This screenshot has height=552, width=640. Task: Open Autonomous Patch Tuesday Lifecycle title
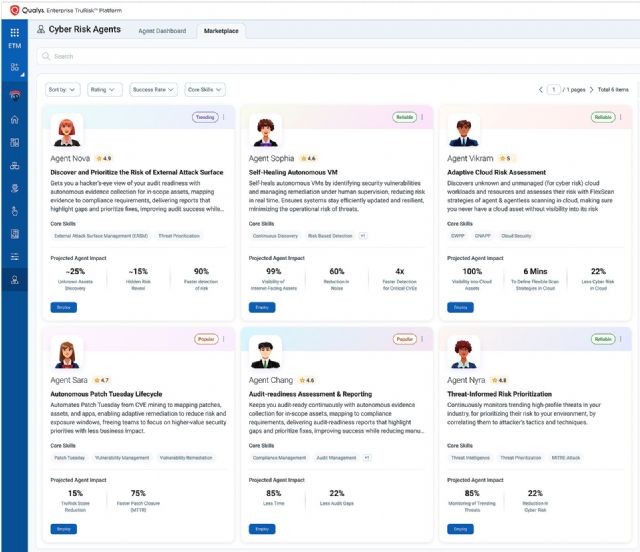click(x=106, y=394)
